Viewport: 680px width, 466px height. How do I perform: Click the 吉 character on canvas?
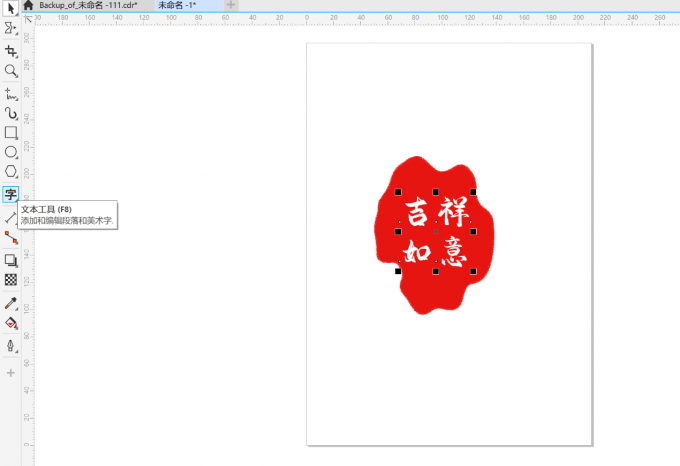[417, 212]
